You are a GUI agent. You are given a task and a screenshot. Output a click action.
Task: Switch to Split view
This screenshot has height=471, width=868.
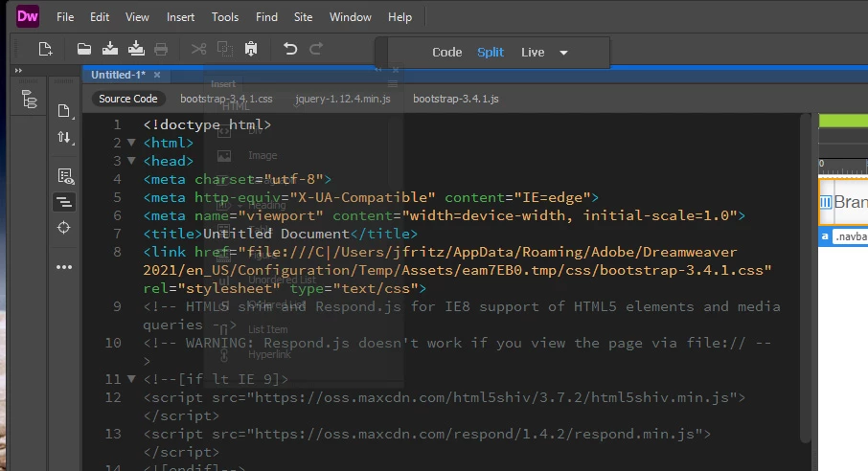click(491, 52)
